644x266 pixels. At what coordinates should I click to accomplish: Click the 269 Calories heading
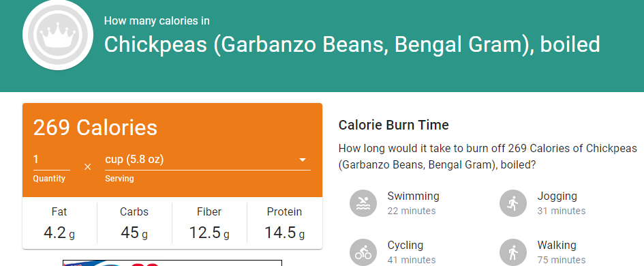95,127
